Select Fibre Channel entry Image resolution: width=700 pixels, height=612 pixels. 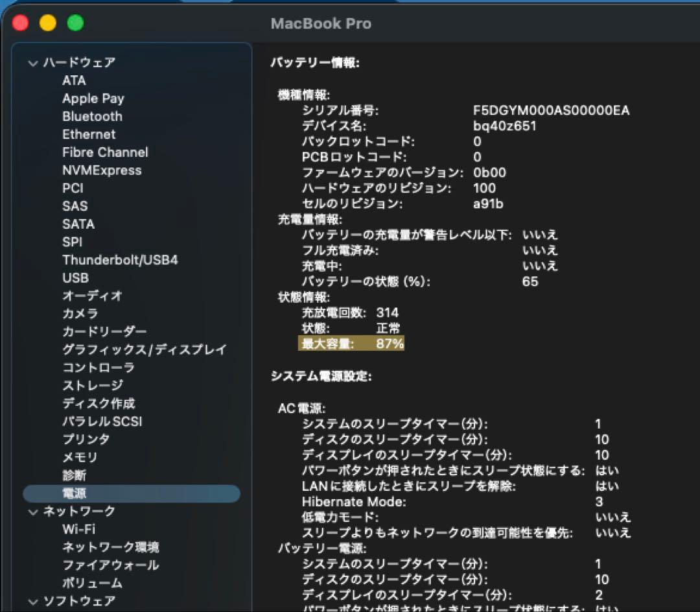[105, 152]
